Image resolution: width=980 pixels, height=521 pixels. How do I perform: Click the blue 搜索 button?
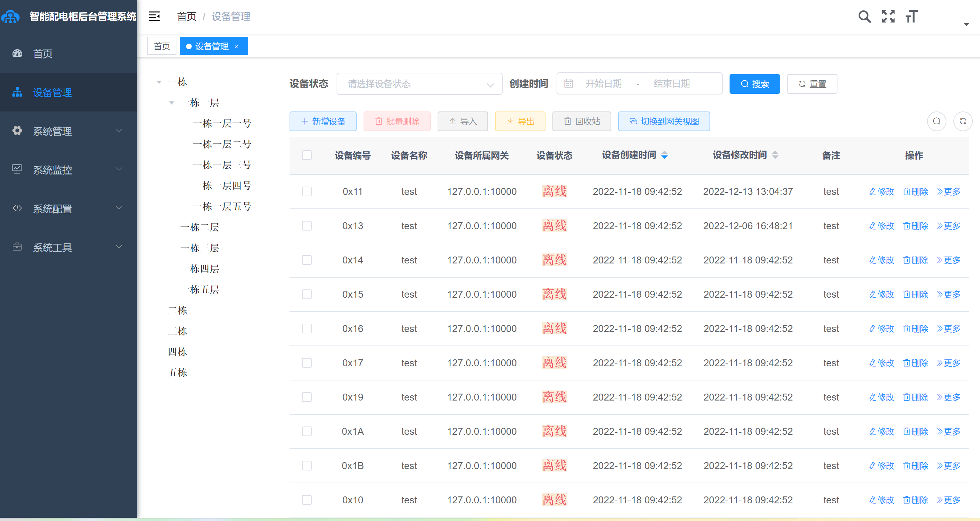(x=754, y=84)
